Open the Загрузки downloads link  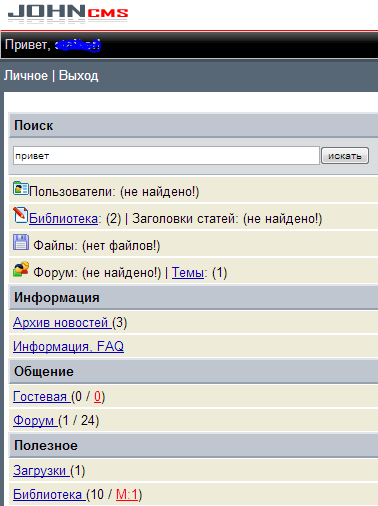tap(41, 470)
